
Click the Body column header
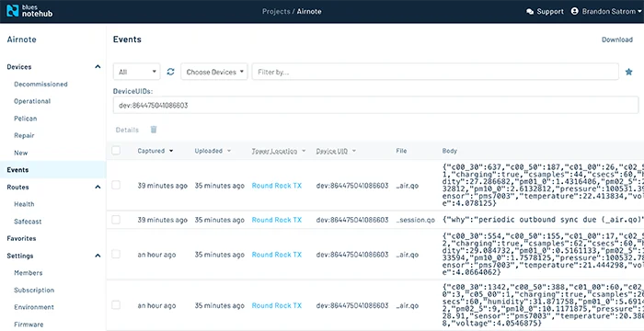tap(449, 151)
